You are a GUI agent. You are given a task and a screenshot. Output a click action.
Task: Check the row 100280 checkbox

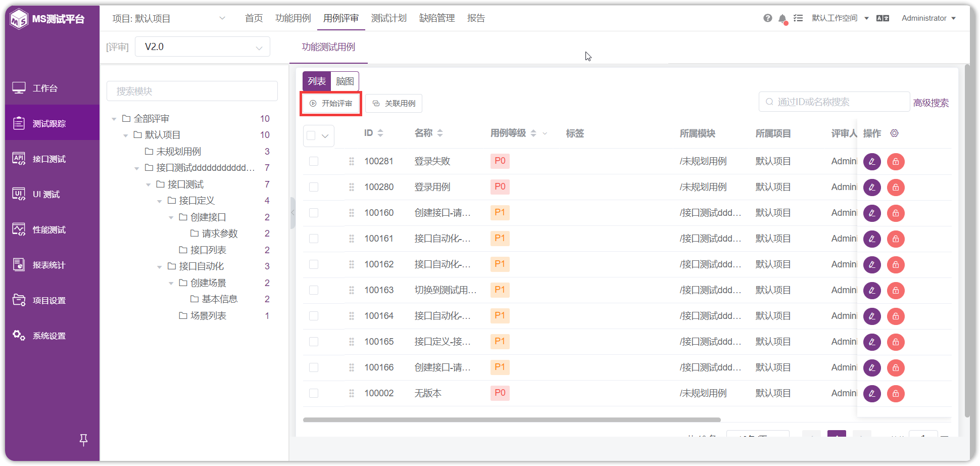pyautogui.click(x=314, y=187)
